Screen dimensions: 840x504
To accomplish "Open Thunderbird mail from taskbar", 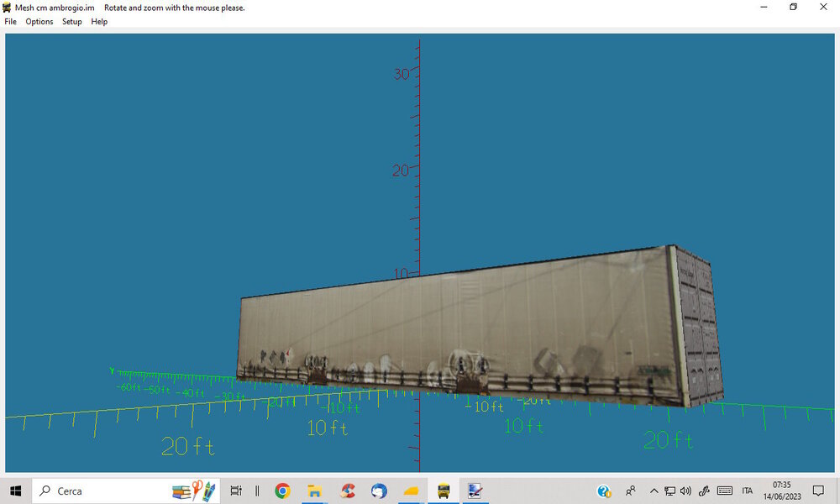I will tap(379, 491).
